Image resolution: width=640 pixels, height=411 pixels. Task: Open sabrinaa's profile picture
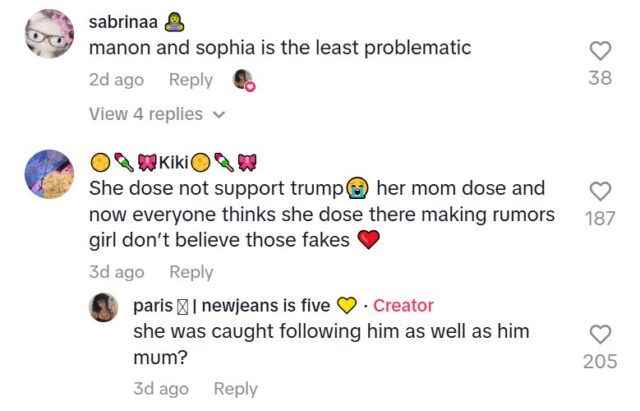[x=46, y=35]
